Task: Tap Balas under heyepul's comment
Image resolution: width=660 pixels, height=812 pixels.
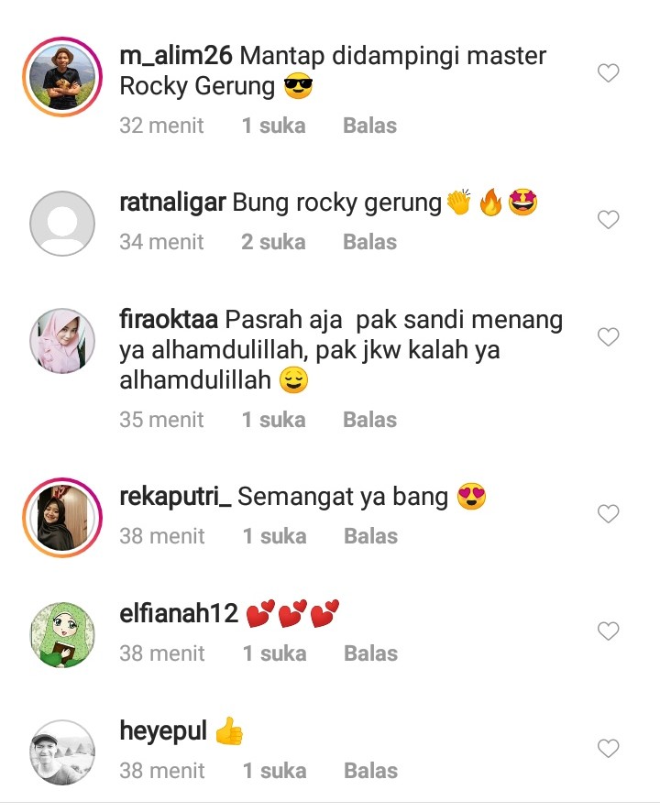Action: tap(371, 771)
